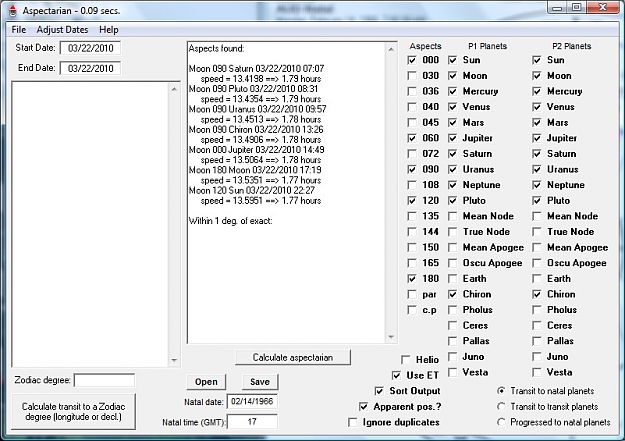Viewport: 625px width, 441px height.
Task: Toggle the 090 square aspect checkbox
Action: click(x=412, y=169)
